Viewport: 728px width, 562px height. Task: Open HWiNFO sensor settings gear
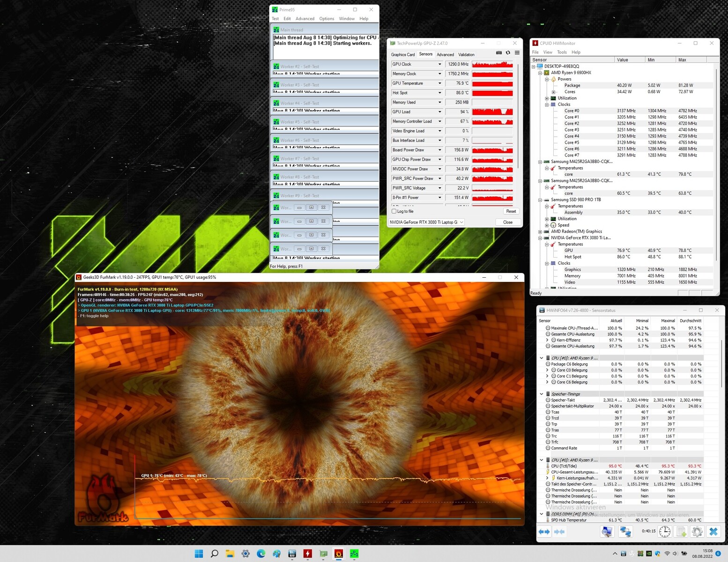click(697, 532)
